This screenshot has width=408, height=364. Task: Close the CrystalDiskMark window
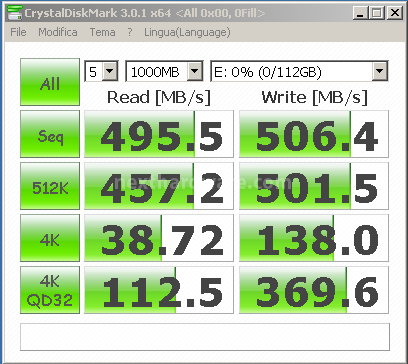click(x=395, y=13)
